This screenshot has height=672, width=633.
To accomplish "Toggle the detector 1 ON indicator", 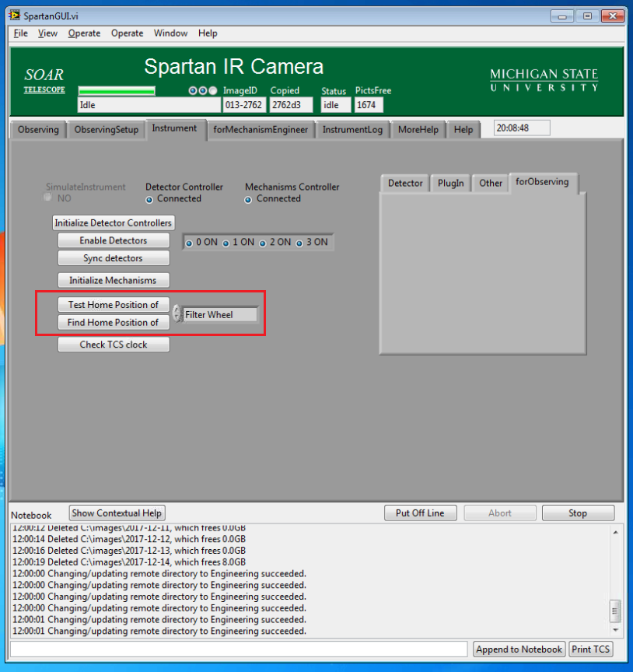I will (x=226, y=243).
